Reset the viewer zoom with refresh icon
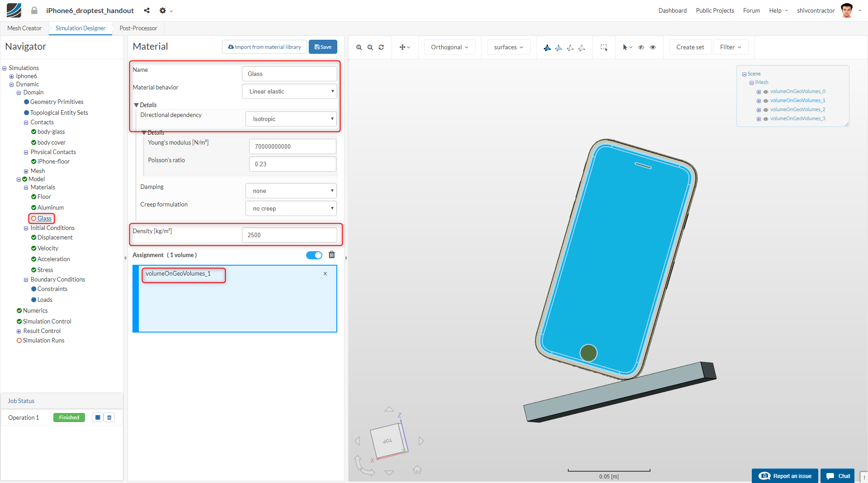This screenshot has width=868, height=483. point(381,47)
